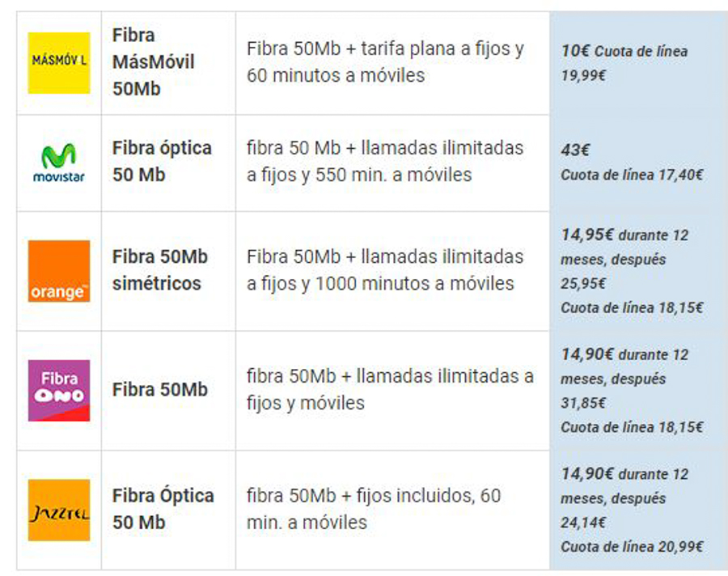Click Orange description with 1000 minutos a móviles
The height and width of the screenshot is (576, 728).
click(385, 270)
